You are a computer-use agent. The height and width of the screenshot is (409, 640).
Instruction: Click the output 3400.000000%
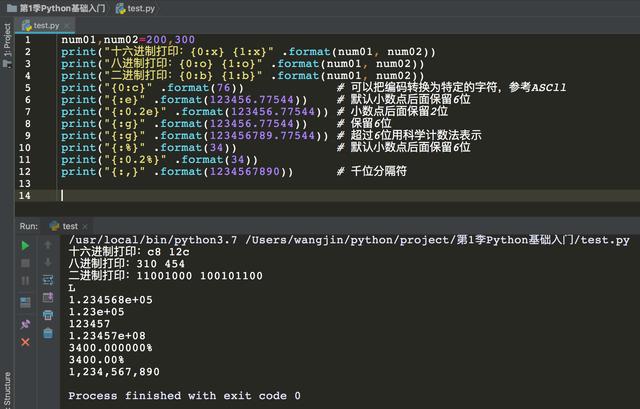(x=111, y=348)
